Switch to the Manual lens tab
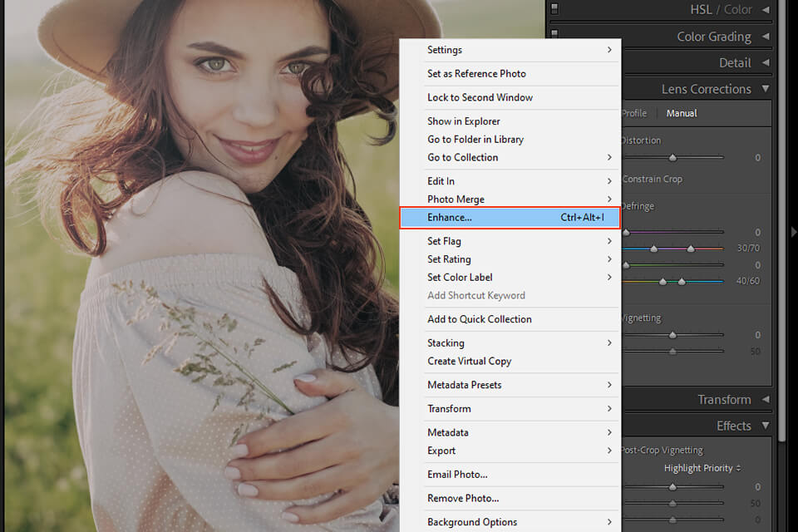798x532 pixels. pos(682,113)
